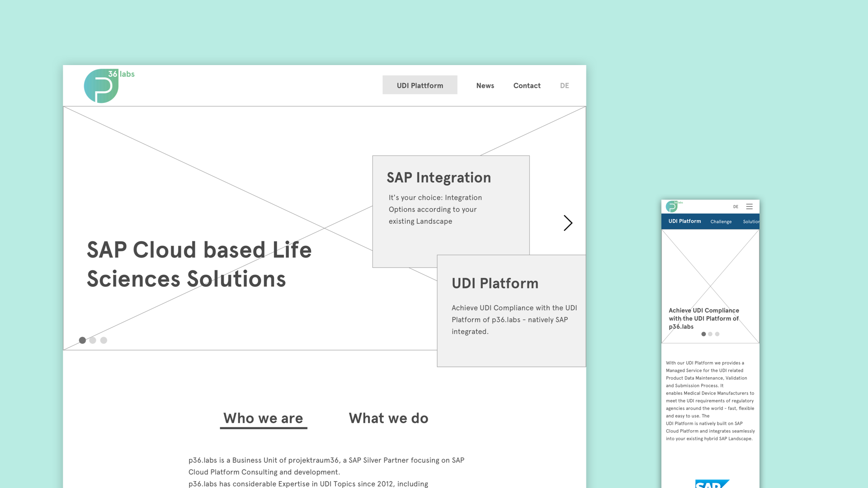Click the mobile p36.labs logo icon

coord(672,207)
